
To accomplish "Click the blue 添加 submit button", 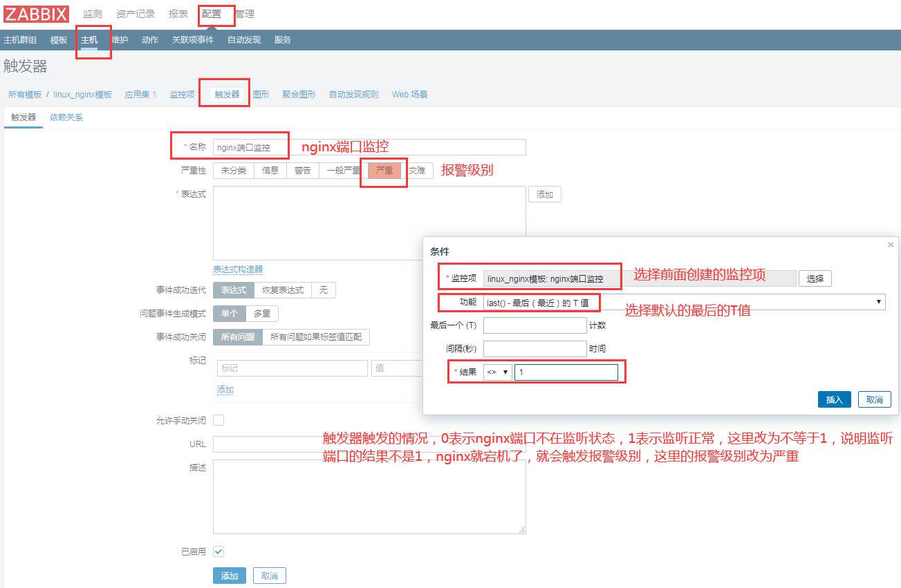I will pos(230,576).
